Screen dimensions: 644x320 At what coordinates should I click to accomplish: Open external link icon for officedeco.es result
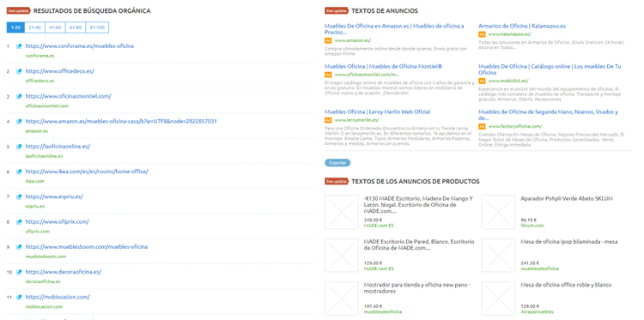19,71
